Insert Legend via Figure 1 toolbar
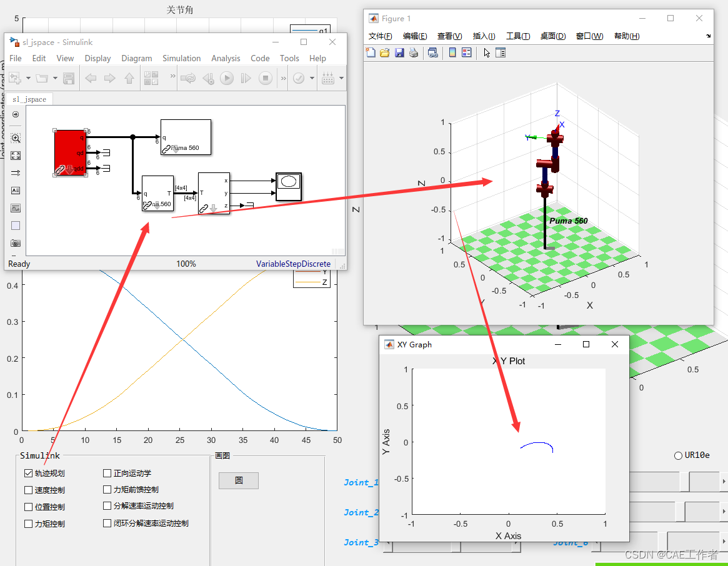 click(x=467, y=53)
